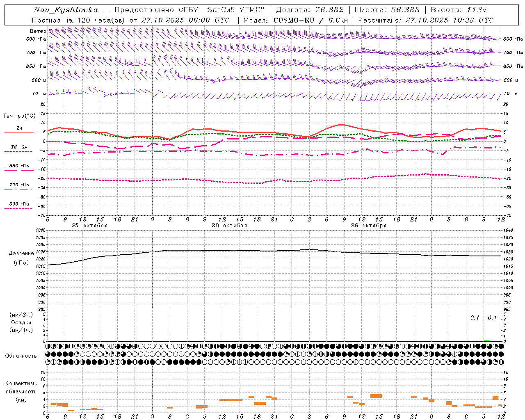Click the (гПа) unit under Давление
Image resolution: width=525 pixels, height=420 pixels.
[x=21, y=263]
